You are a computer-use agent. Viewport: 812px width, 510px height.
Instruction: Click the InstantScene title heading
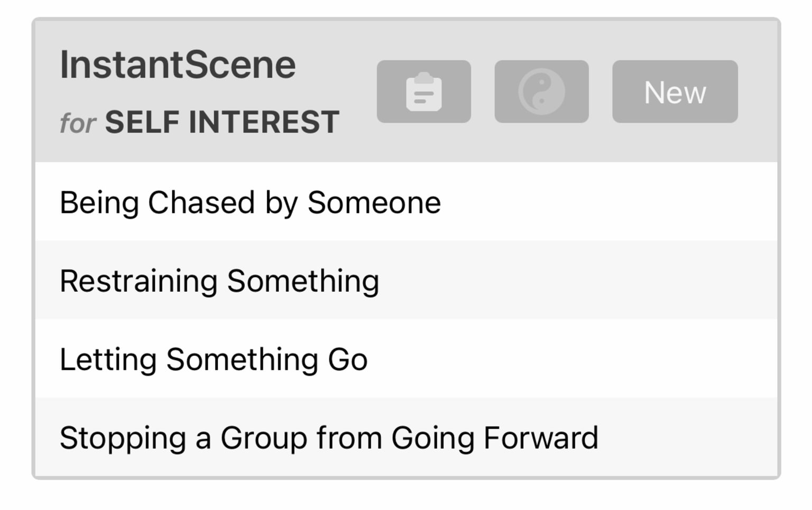point(178,65)
